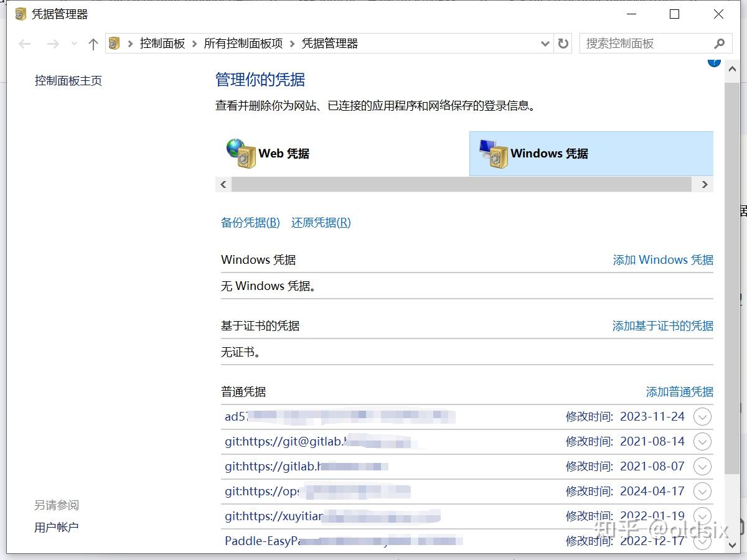The height and width of the screenshot is (560, 747).
Task: Click 添加普通凭据 link
Action: [x=680, y=392]
